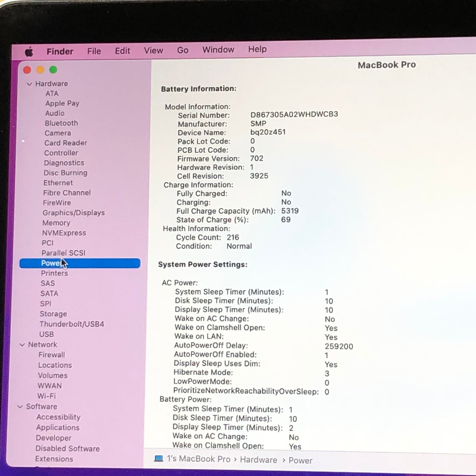
Task: Collapse the Network section chevron
Action: pos(22,345)
